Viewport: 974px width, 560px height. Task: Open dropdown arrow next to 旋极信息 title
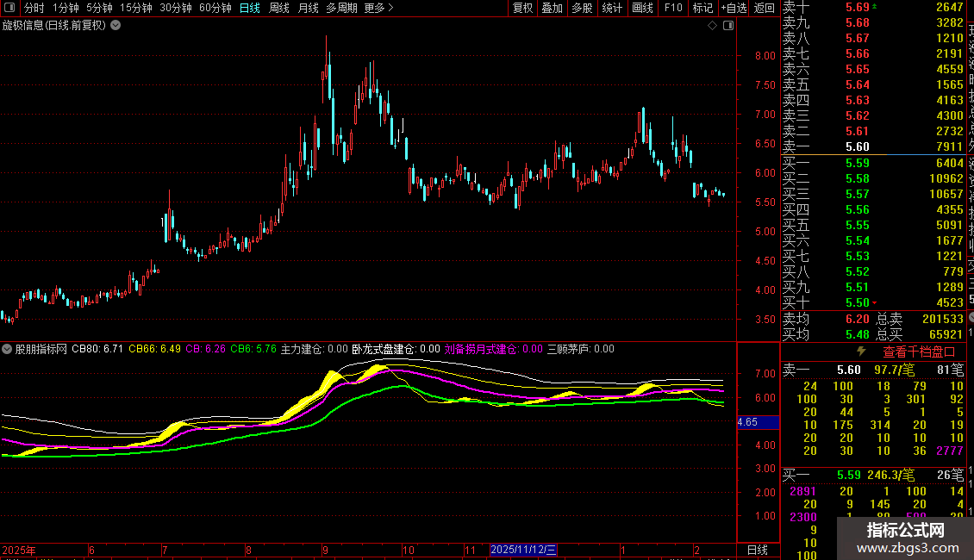(x=116, y=25)
